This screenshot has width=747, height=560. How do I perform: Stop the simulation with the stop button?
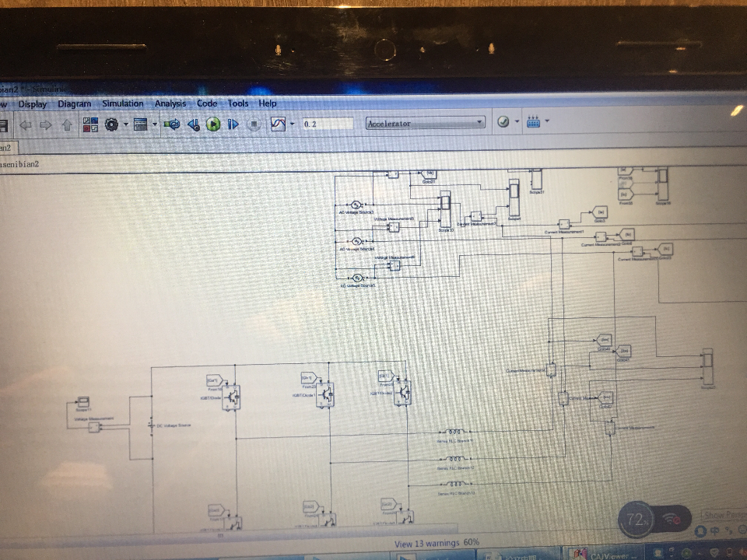coord(254,124)
